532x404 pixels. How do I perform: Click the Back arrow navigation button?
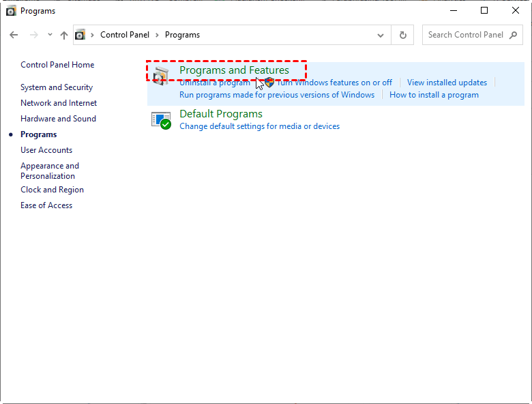pos(14,35)
